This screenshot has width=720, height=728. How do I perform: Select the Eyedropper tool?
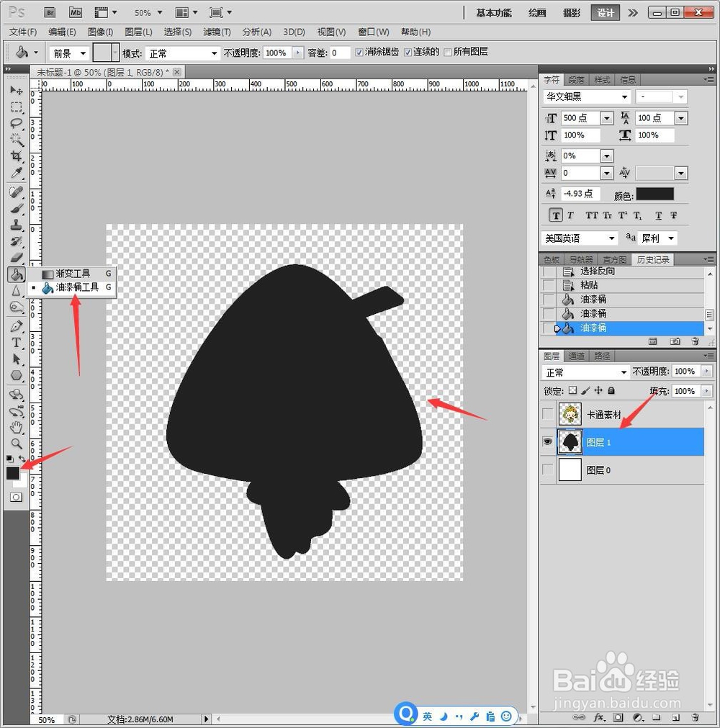coord(17,173)
